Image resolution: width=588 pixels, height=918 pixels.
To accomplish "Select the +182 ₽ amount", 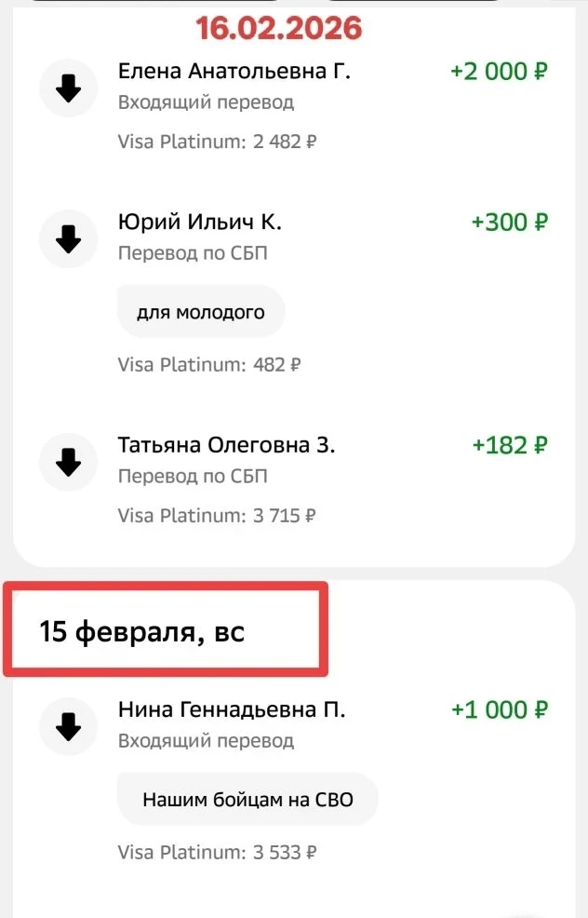I will click(x=510, y=445).
